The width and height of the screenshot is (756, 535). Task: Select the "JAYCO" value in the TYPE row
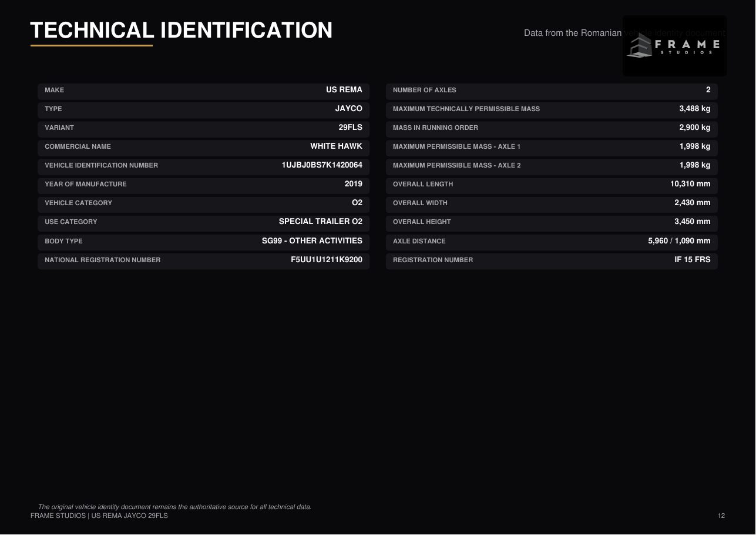click(349, 109)
